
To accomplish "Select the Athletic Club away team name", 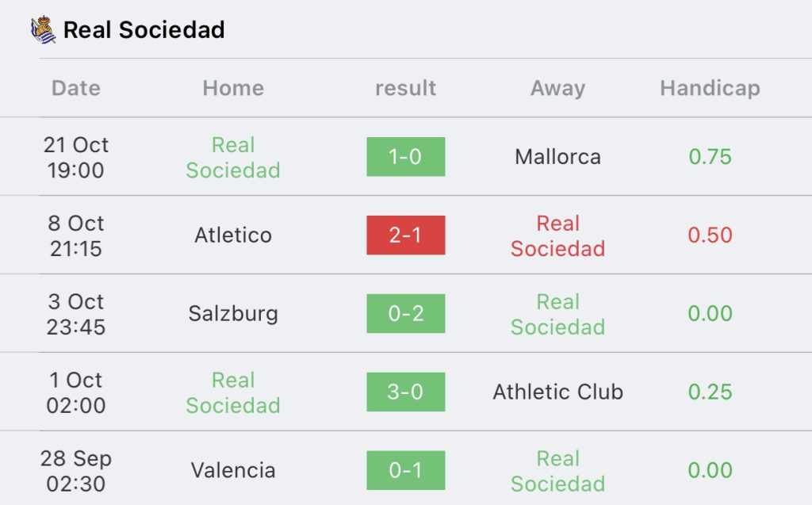I will tap(557, 392).
